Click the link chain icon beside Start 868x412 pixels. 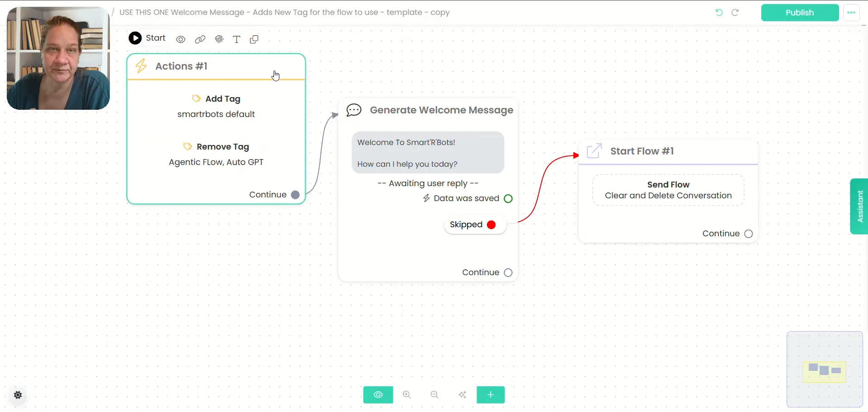pos(200,39)
